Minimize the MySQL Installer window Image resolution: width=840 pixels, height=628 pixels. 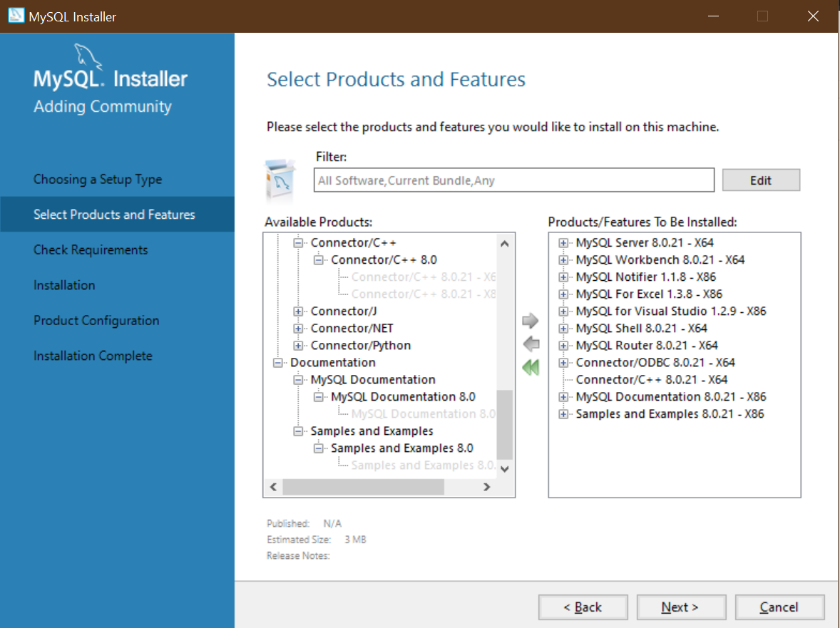coord(713,16)
